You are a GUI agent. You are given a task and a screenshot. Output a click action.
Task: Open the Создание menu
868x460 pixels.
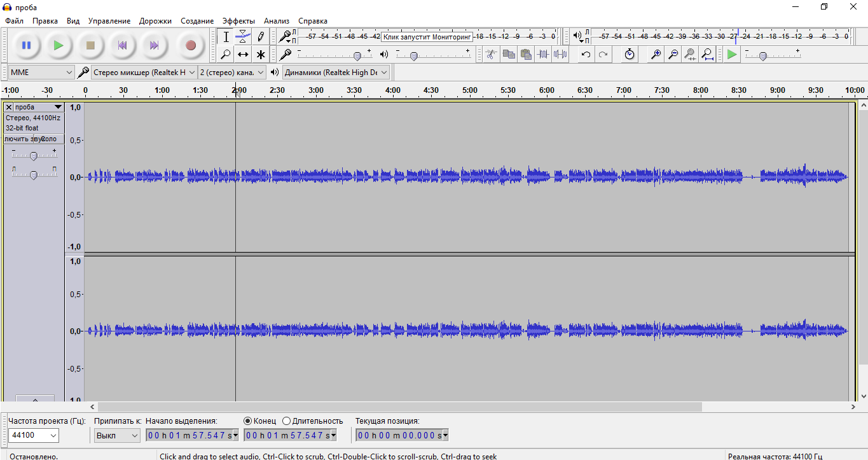pyautogui.click(x=197, y=21)
